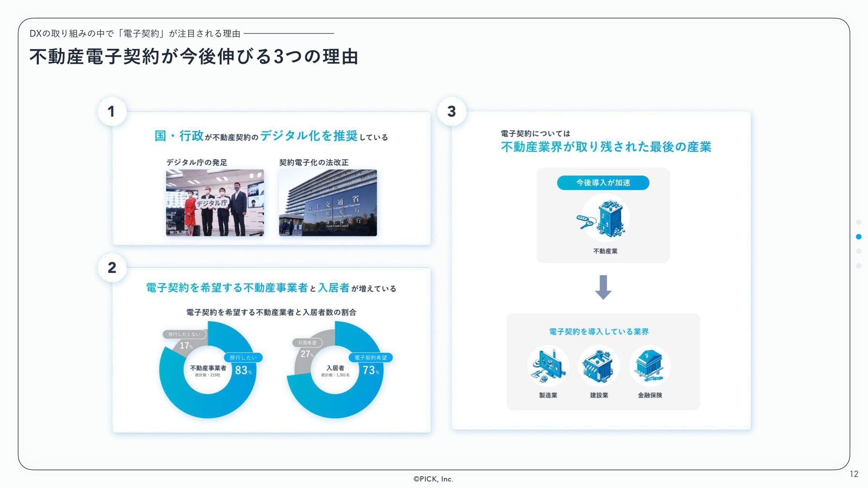Click the 今後導入が加速 pill button

pyautogui.click(x=603, y=183)
